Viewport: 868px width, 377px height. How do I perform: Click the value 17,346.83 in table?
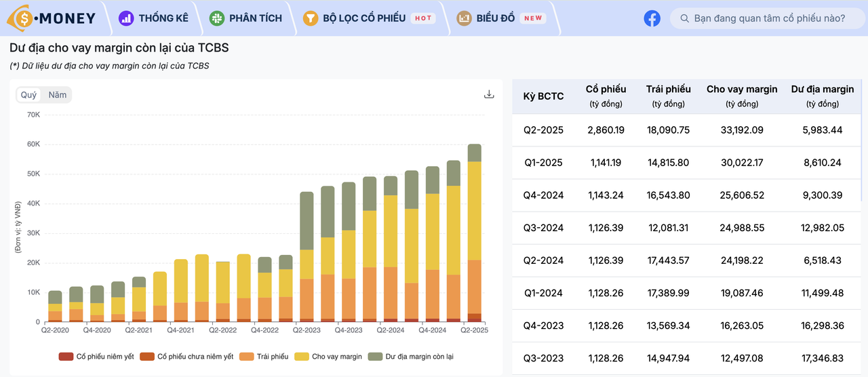(823, 358)
